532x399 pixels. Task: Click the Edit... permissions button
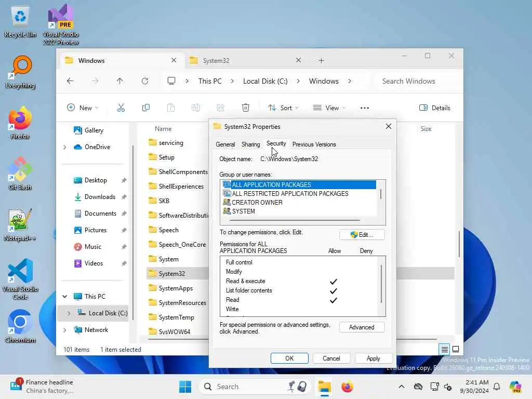pyautogui.click(x=362, y=235)
